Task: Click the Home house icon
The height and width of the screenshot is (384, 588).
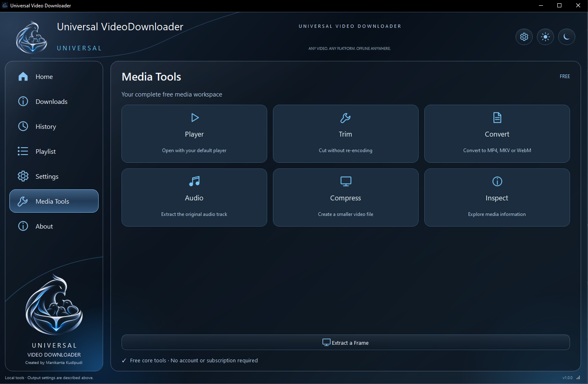Action: (23, 76)
